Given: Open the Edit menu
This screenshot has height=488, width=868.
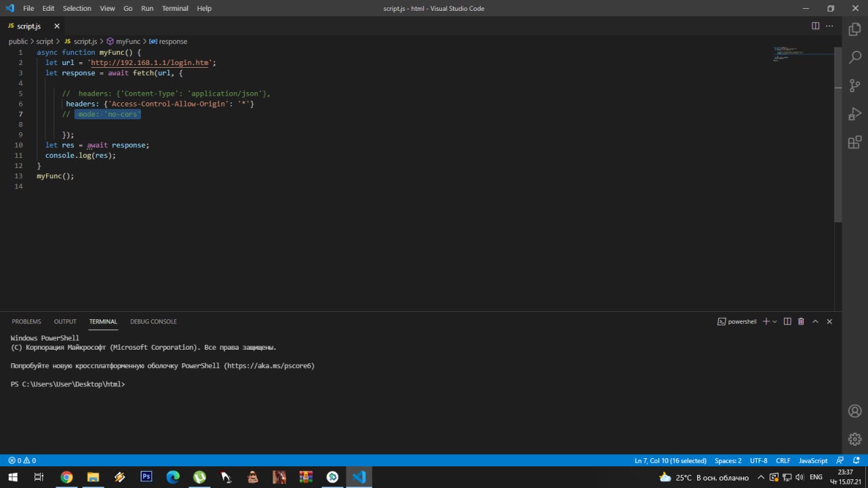Looking at the screenshot, I should point(48,8).
